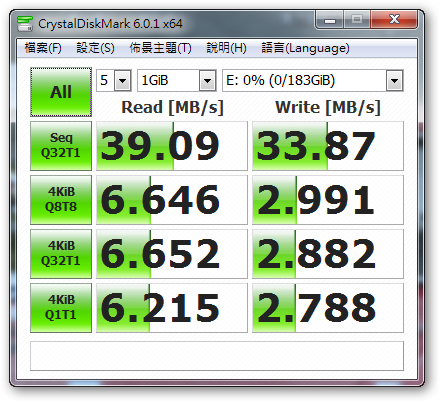Click the 4KiB Q32T1 write result 2.882

coord(328,254)
